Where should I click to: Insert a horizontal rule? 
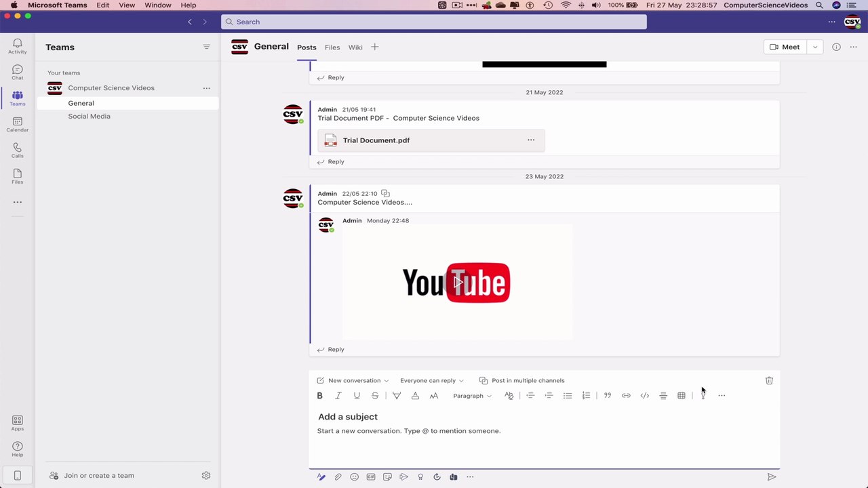click(x=663, y=396)
